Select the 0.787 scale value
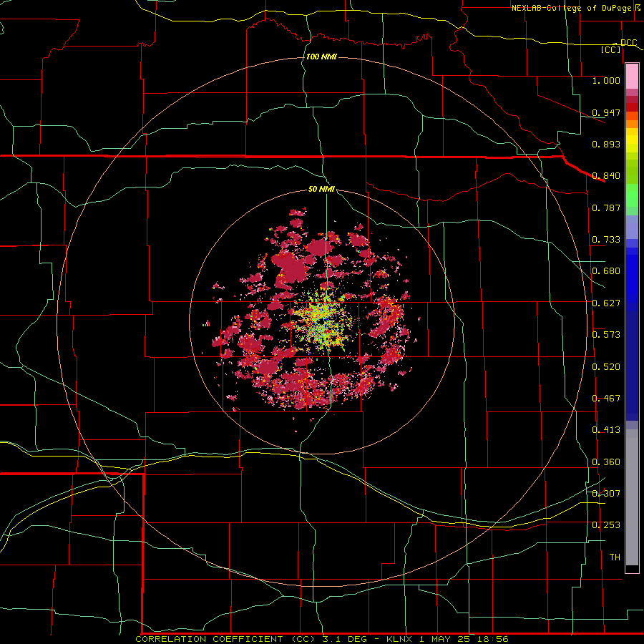 [x=606, y=208]
